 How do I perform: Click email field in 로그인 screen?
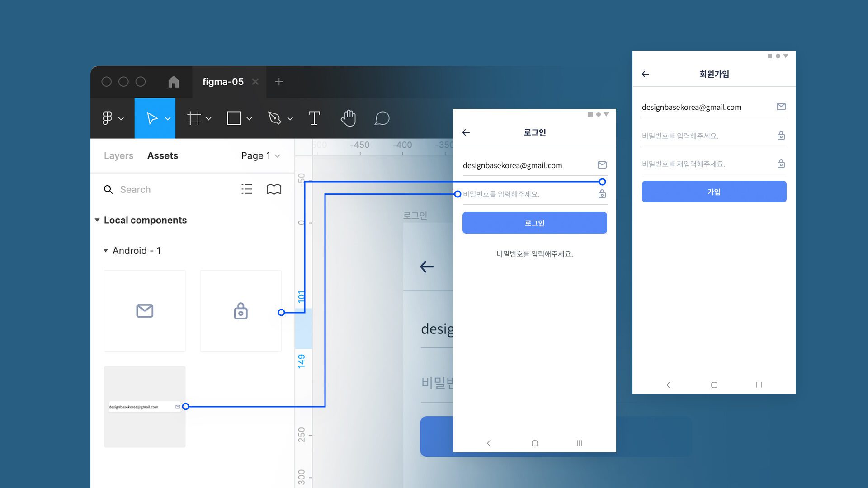point(534,165)
